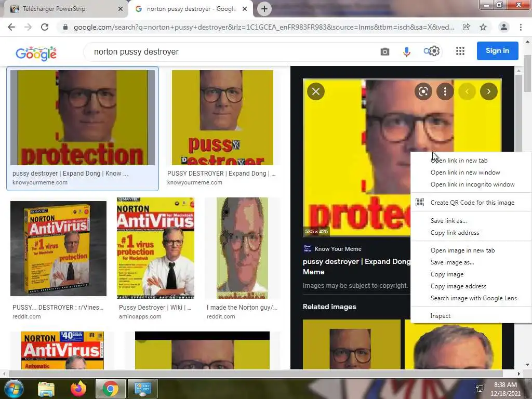
Task: Close the image preview panel
Action: click(x=316, y=91)
